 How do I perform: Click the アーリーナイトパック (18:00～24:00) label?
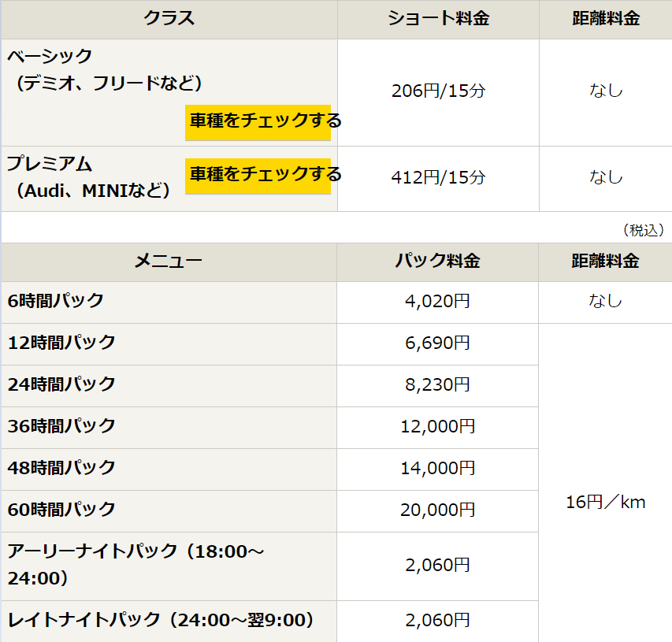pos(136,565)
